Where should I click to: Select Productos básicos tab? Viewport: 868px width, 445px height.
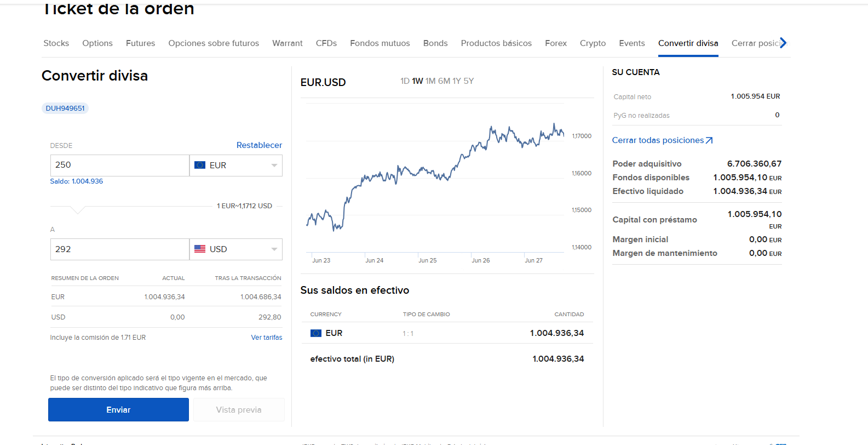tap(496, 43)
